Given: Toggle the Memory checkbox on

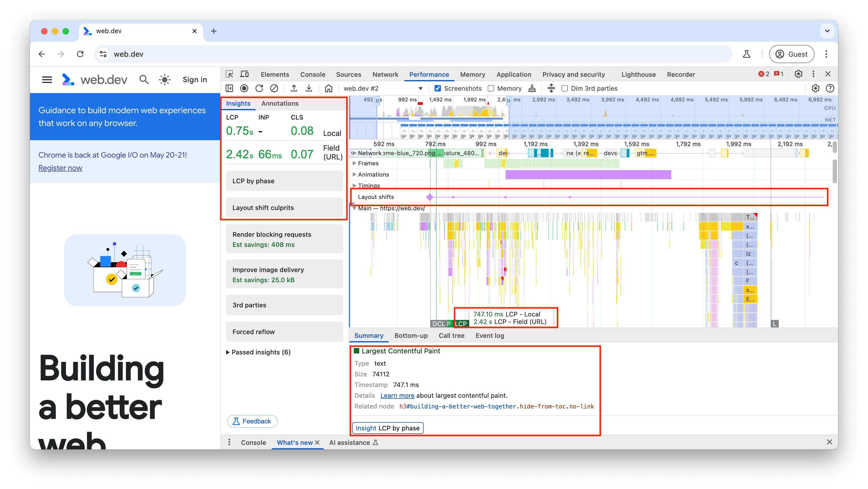Looking at the screenshot, I should point(489,88).
